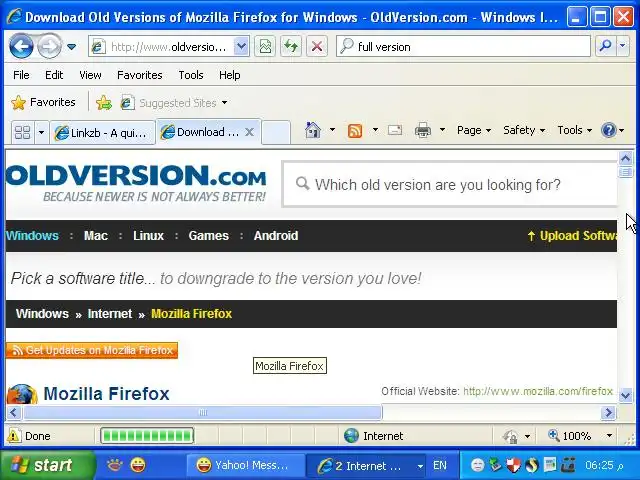This screenshot has width=640, height=480.
Task: Click the Print icon
Action: click(x=423, y=130)
